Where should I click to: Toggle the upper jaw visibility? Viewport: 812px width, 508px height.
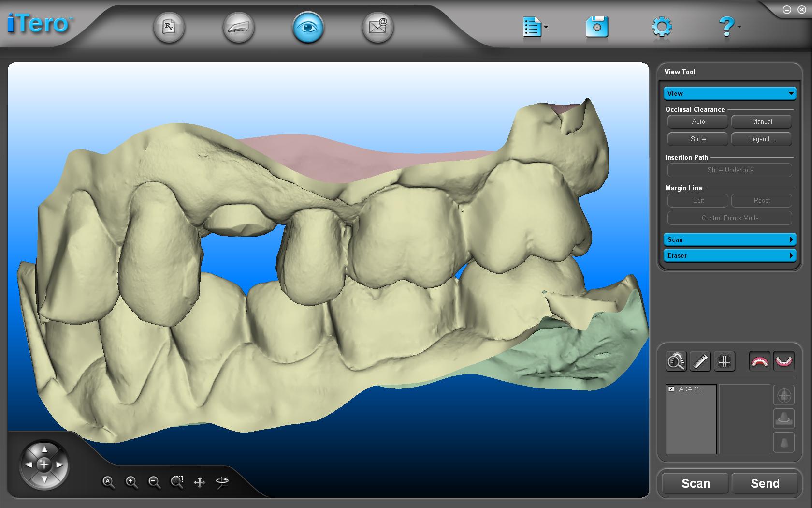[x=759, y=361]
